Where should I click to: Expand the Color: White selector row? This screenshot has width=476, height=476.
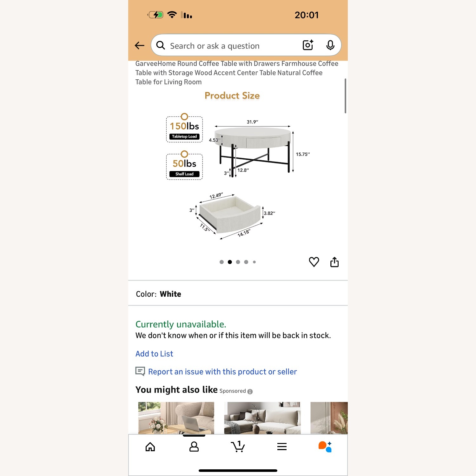tap(238, 294)
